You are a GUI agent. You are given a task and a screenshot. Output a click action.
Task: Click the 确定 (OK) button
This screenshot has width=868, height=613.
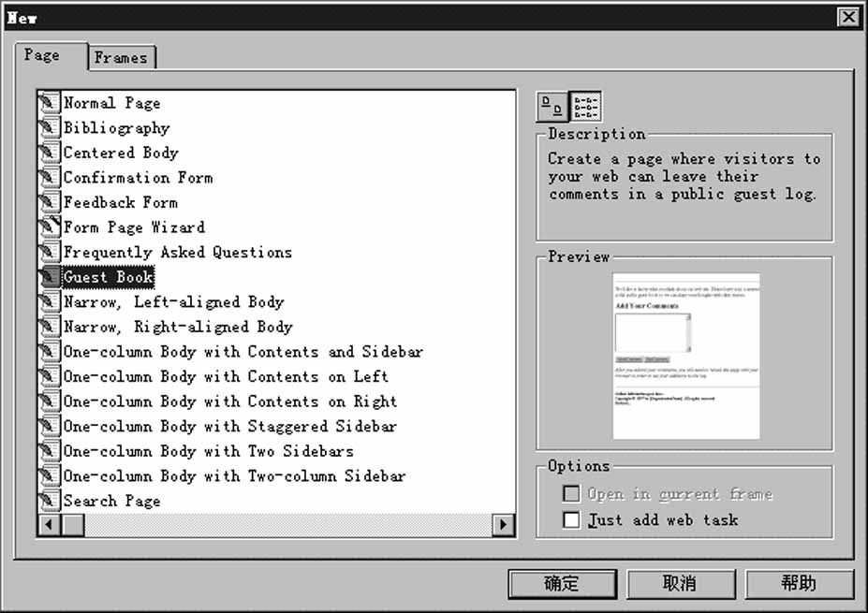coord(562,584)
